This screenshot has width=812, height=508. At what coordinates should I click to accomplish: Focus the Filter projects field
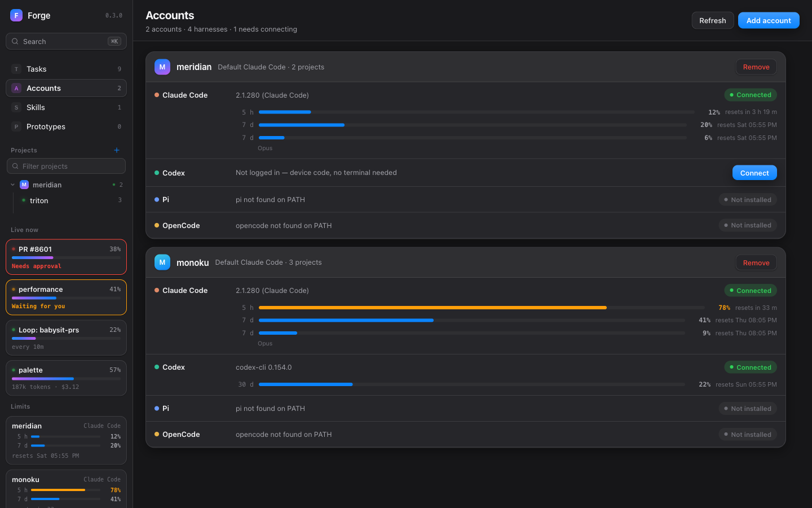tap(66, 166)
